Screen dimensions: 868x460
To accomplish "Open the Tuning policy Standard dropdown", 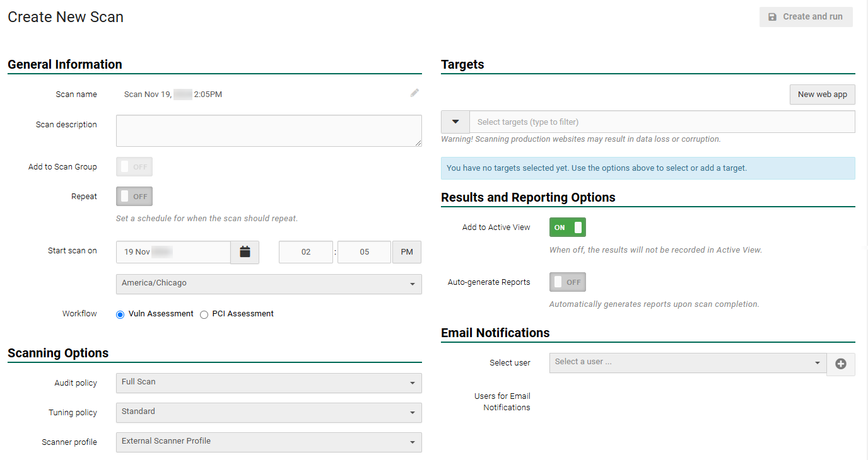I will point(269,412).
